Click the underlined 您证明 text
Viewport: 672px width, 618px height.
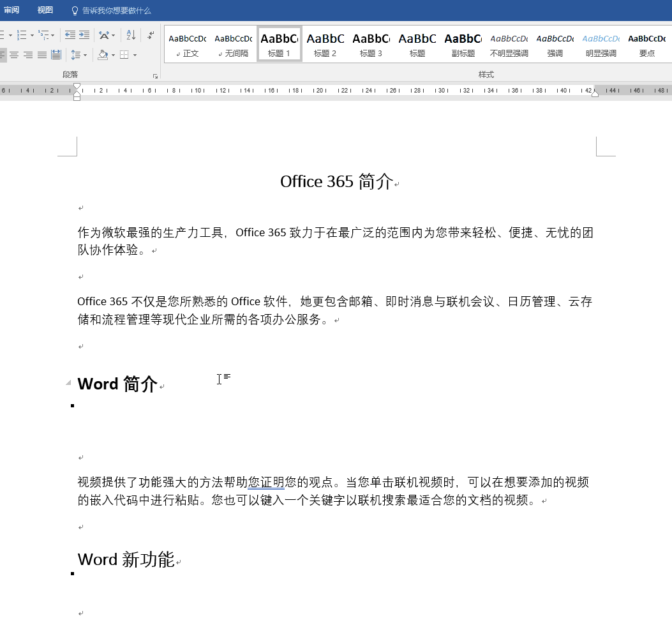tap(266, 483)
